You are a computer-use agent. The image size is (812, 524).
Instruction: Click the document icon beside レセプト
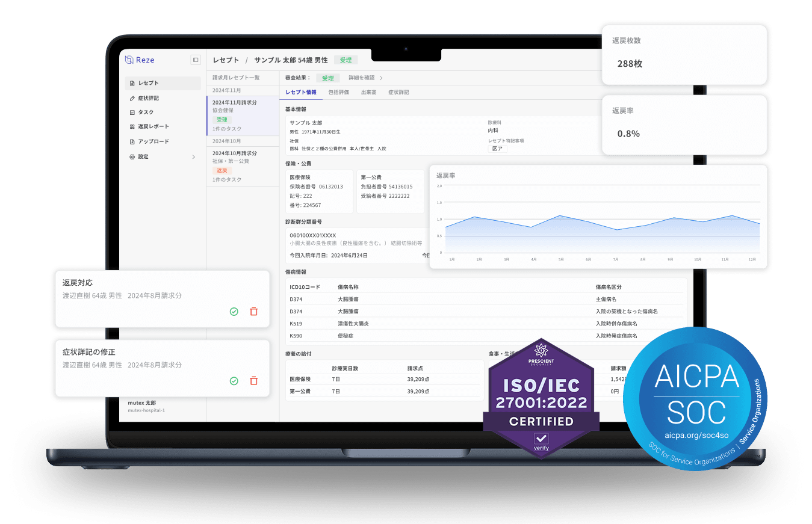click(x=132, y=83)
